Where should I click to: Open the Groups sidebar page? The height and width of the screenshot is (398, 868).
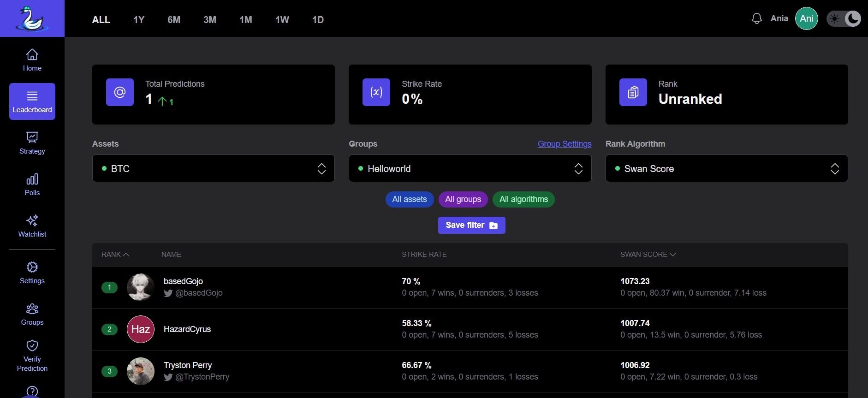pyautogui.click(x=32, y=314)
